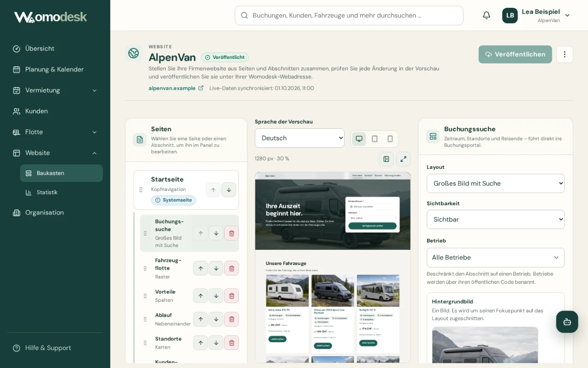
Task: Open the Betrieb Alle Betriebe dropdown
Action: click(496, 258)
